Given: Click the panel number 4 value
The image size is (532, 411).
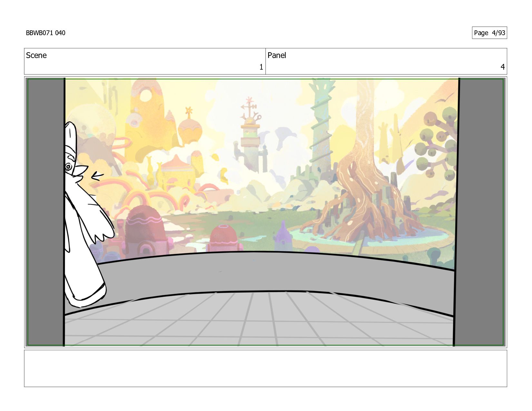Looking at the screenshot, I should click(x=502, y=67).
